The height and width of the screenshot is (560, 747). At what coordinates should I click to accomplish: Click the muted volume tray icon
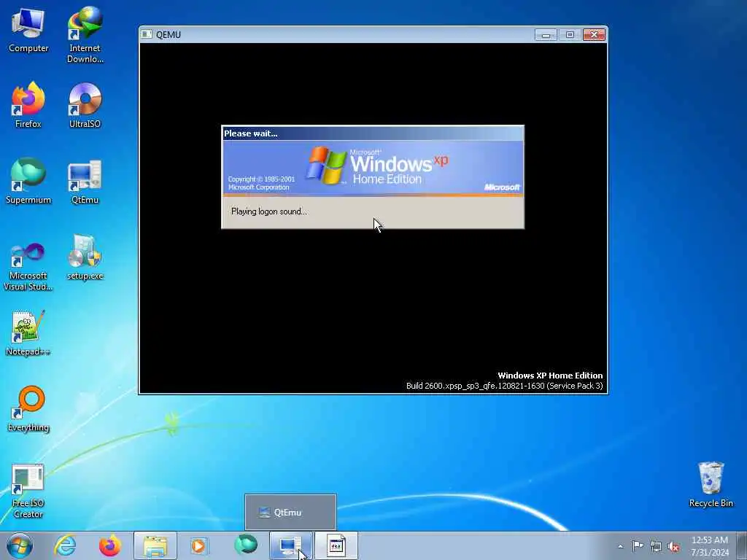[673, 547]
